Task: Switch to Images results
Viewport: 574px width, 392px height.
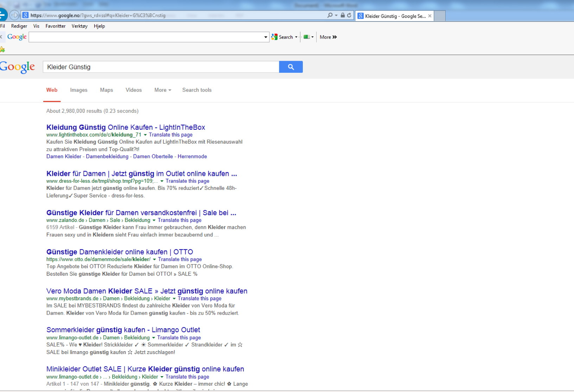Action: [x=79, y=90]
